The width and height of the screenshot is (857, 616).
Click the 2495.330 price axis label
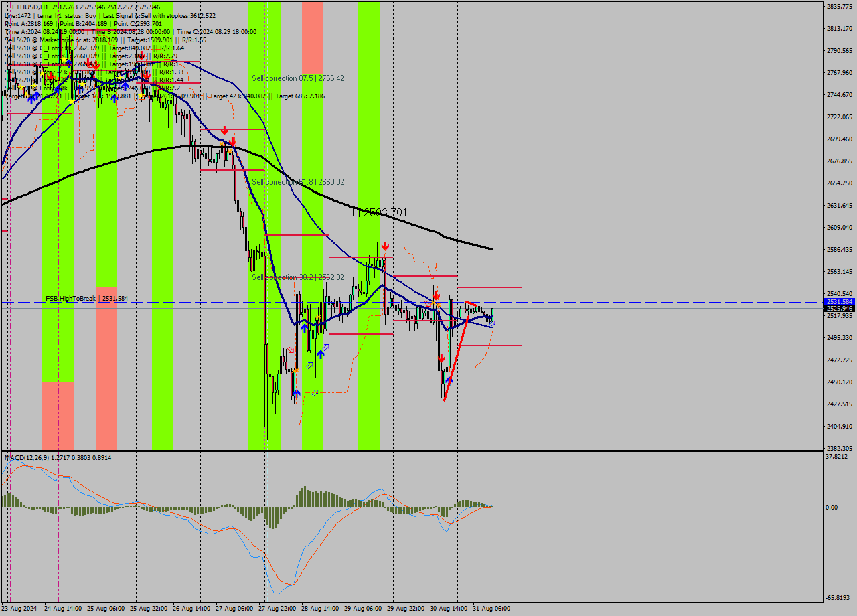point(840,337)
